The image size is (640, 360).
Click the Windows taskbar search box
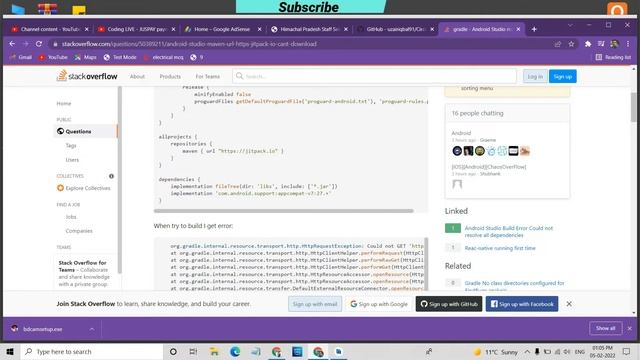point(92,351)
